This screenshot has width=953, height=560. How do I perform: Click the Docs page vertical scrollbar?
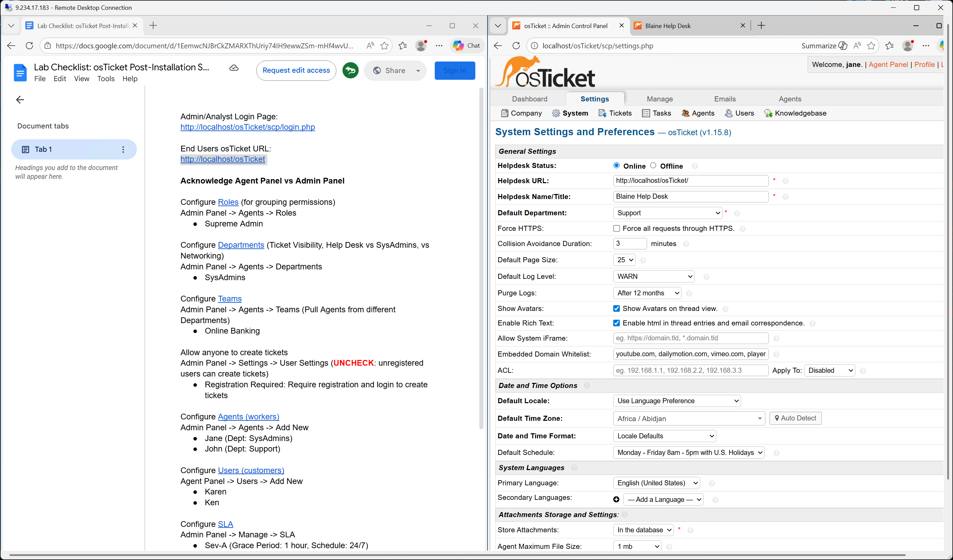tap(481, 257)
